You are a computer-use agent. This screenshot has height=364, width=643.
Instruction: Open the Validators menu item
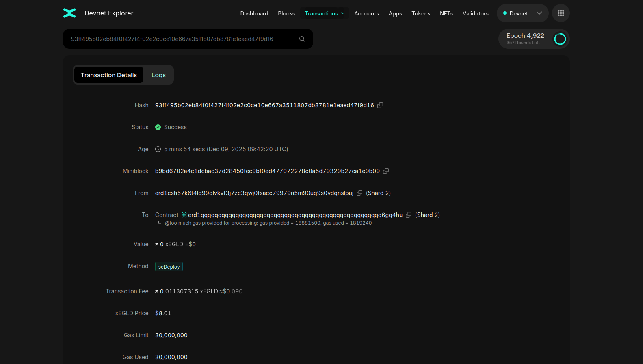coord(475,13)
